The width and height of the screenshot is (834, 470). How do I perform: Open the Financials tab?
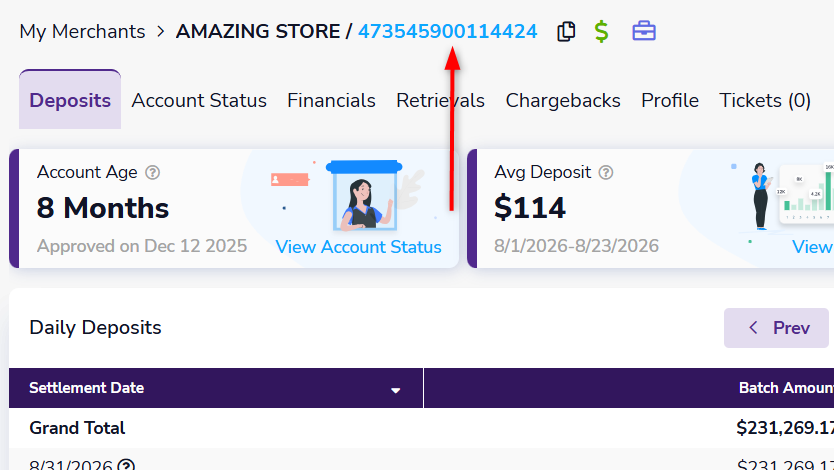point(331,100)
